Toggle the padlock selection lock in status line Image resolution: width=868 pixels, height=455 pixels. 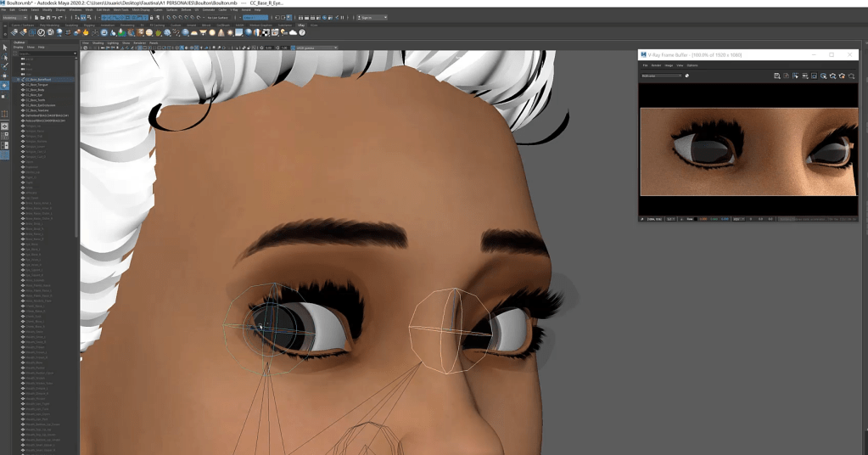pos(152,18)
